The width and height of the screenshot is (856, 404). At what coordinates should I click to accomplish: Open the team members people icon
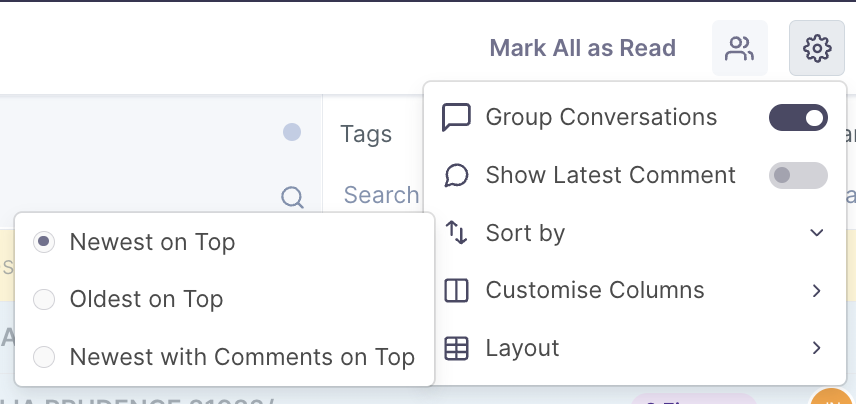point(739,48)
